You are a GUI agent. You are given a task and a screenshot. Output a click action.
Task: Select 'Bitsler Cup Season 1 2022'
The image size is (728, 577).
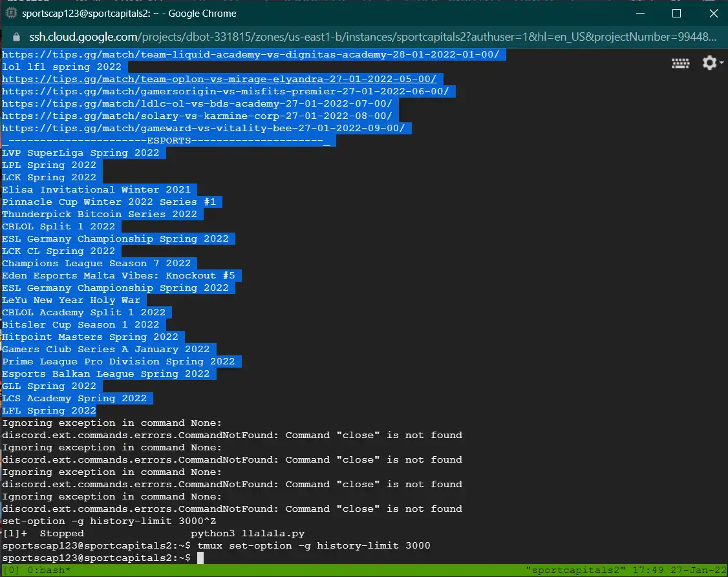(x=80, y=324)
